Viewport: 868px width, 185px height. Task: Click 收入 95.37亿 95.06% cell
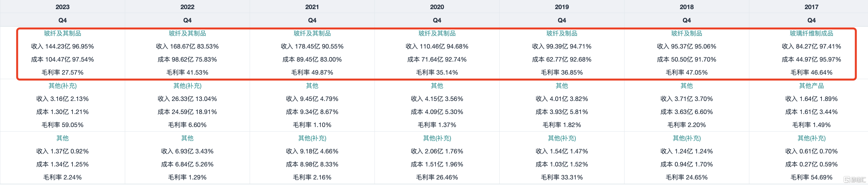(x=686, y=46)
